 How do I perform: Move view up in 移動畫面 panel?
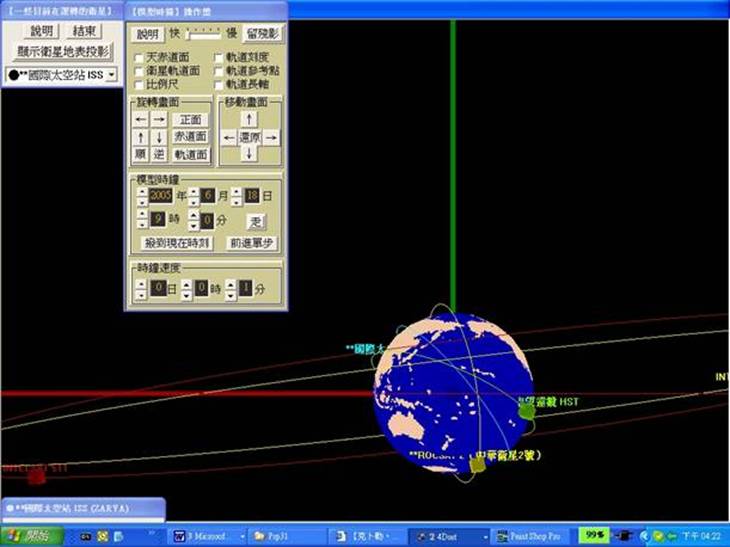[249, 118]
